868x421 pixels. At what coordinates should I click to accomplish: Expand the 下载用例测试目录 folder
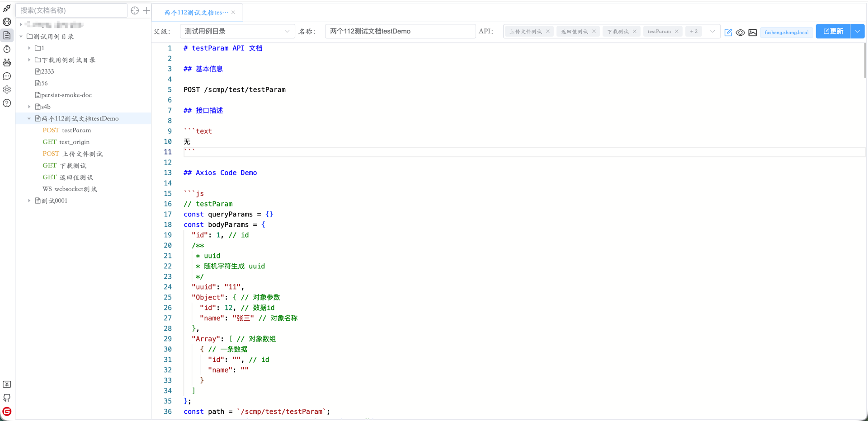29,60
